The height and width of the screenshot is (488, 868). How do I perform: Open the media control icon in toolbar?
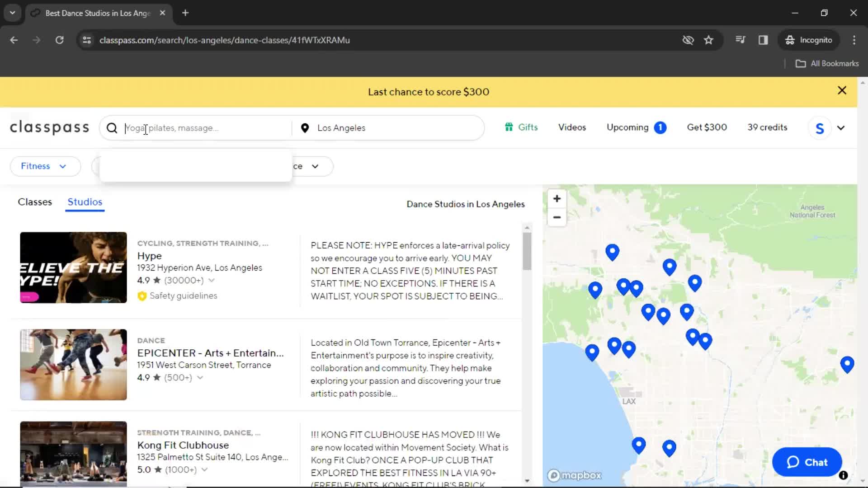click(740, 40)
